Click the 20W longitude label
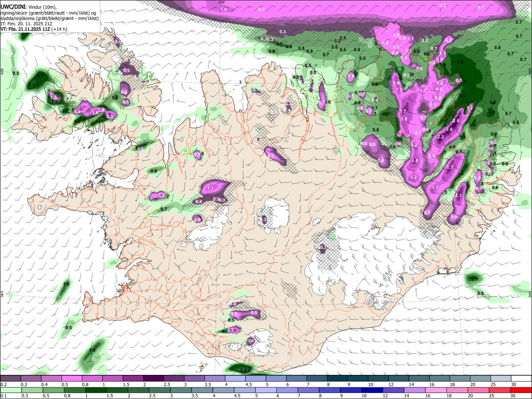 click(x=221, y=2)
